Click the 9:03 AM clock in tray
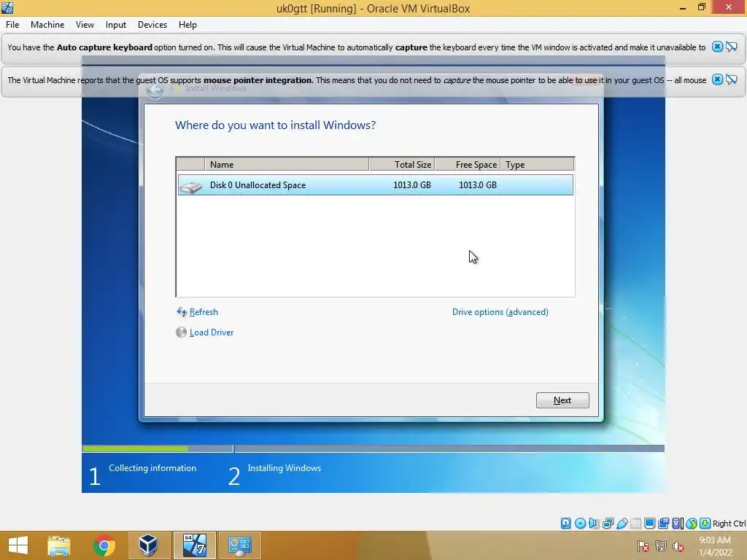This screenshot has height=560, width=747. point(715,540)
